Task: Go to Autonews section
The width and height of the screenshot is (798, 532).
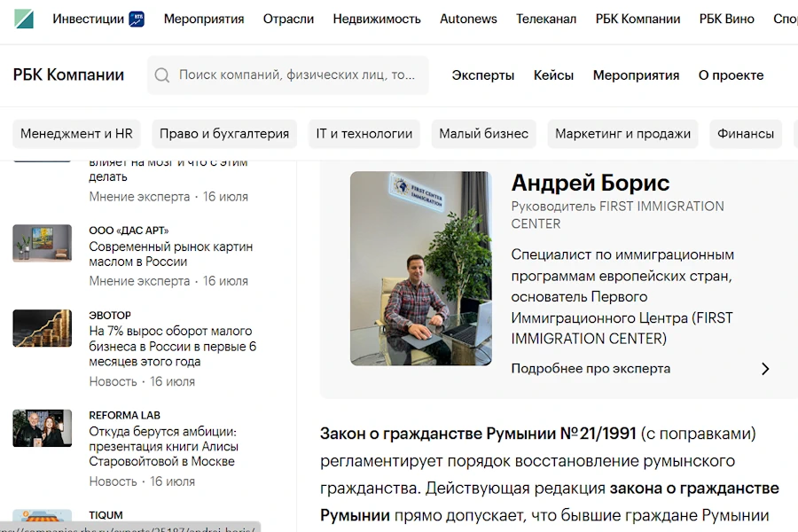Action: coord(468,19)
